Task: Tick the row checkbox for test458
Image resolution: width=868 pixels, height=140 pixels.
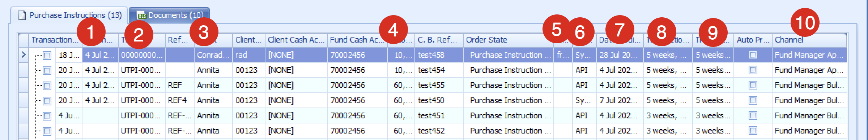Action: click(x=47, y=55)
